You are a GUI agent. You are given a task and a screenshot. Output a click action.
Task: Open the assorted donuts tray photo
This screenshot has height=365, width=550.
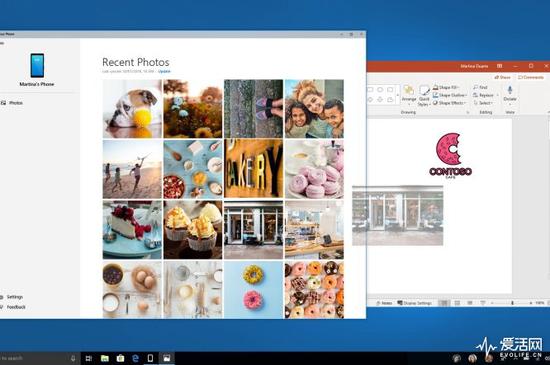[314, 290]
